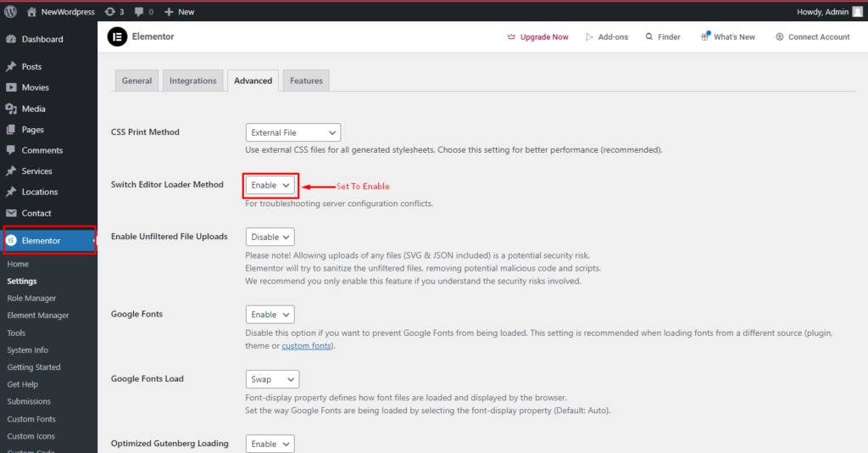Click the Movies video icon
Screen dimensions: 868x453
(11, 87)
